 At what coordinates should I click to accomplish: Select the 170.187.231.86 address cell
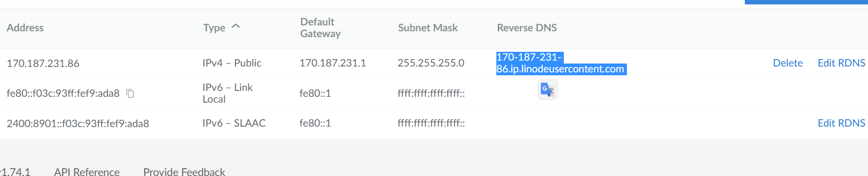click(43, 64)
